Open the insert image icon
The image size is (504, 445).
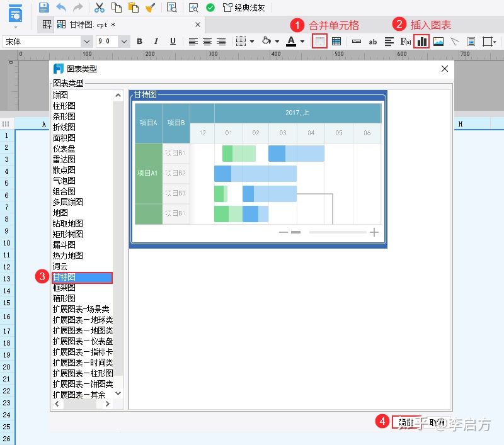438,42
